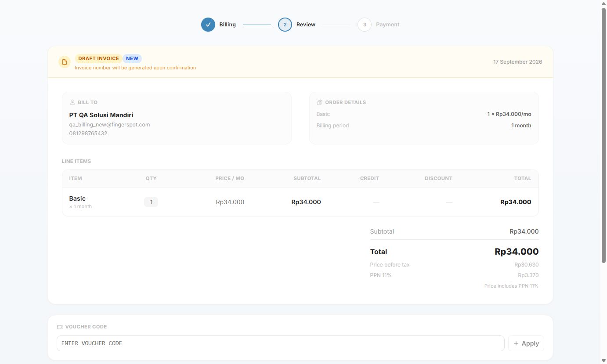
Task: Click the Price / Mo cell in the Basic row
Action: 230,202
